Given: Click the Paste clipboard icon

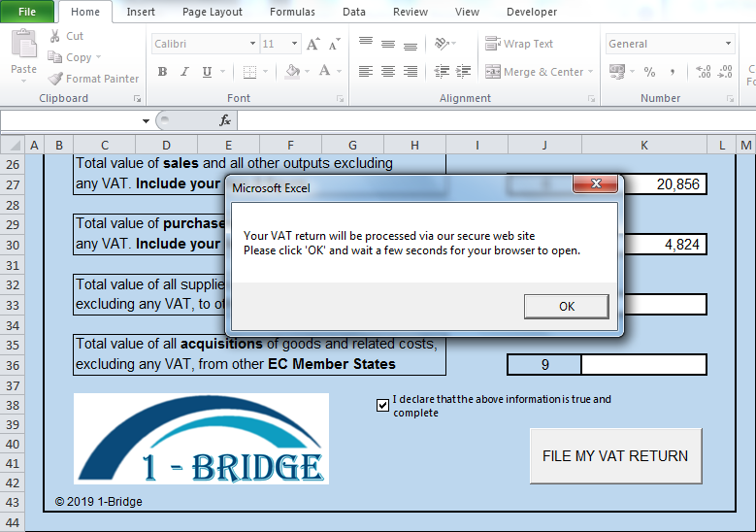Looking at the screenshot, I should [23, 44].
